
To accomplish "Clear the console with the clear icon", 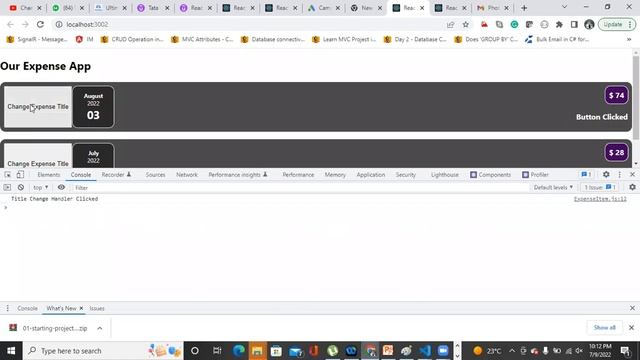I will click(x=21, y=187).
